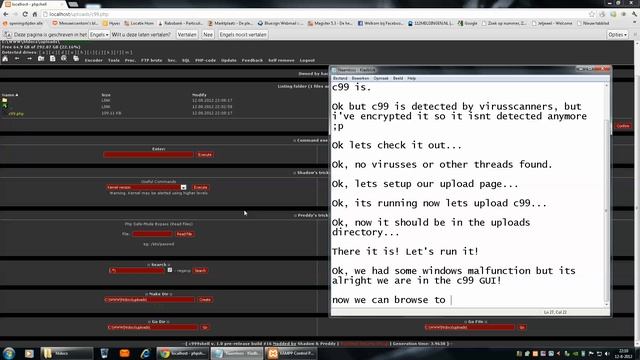Reload the Chrome page
The image size is (640, 360).
coord(25,14)
